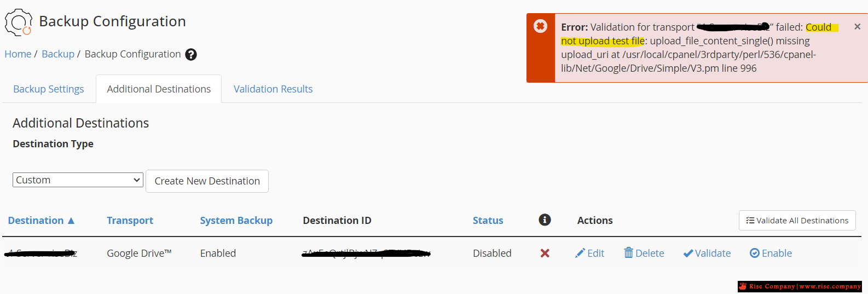This screenshot has height=294, width=868.
Task: Select the Additional Destinations tab
Action: (159, 89)
